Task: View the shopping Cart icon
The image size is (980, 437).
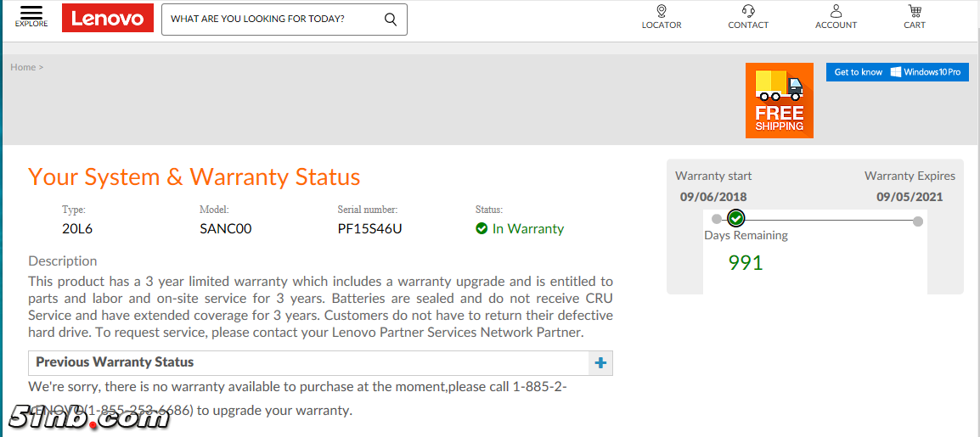Action: (915, 11)
